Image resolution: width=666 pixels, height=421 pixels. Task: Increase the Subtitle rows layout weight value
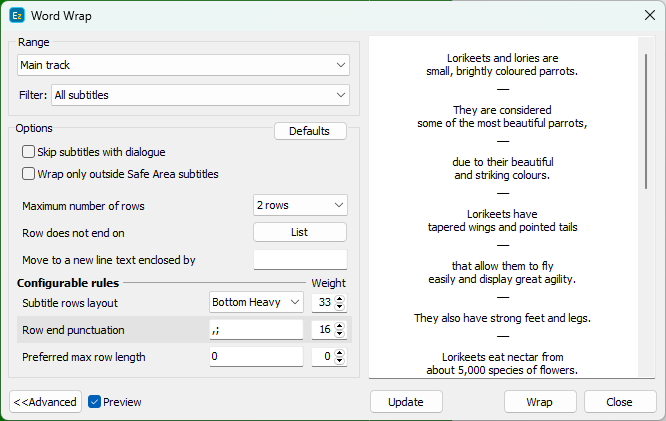(341, 298)
